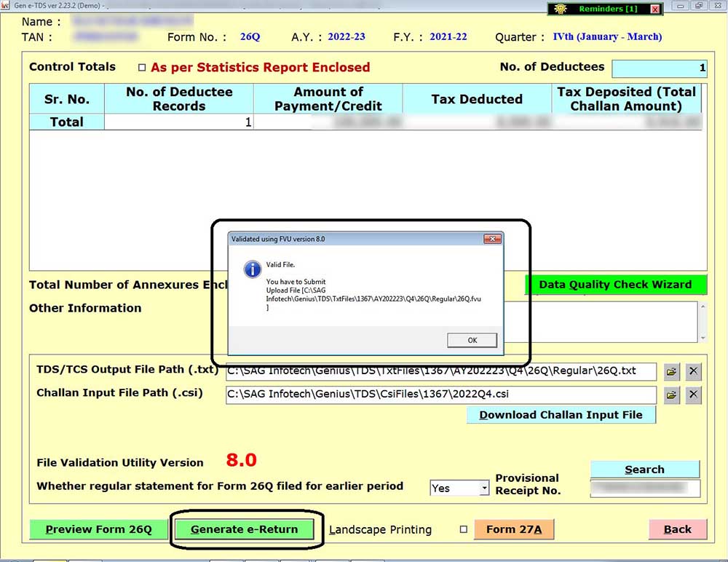The height and width of the screenshot is (562, 728).
Task: Browse for TDS/TCS output .txt file
Action: [671, 372]
